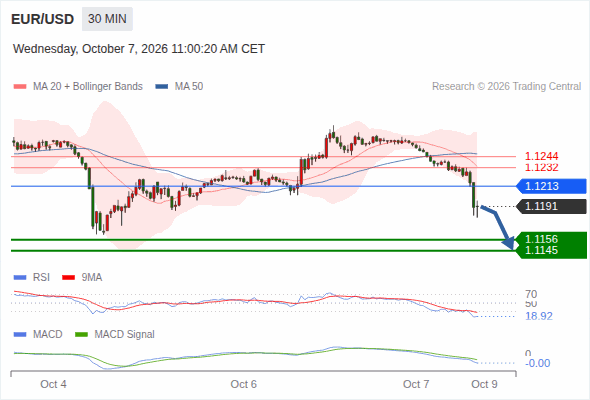Click the MA 20 + Bollinger Bands legend label
Image resolution: width=590 pixels, height=400 pixels.
88,87
